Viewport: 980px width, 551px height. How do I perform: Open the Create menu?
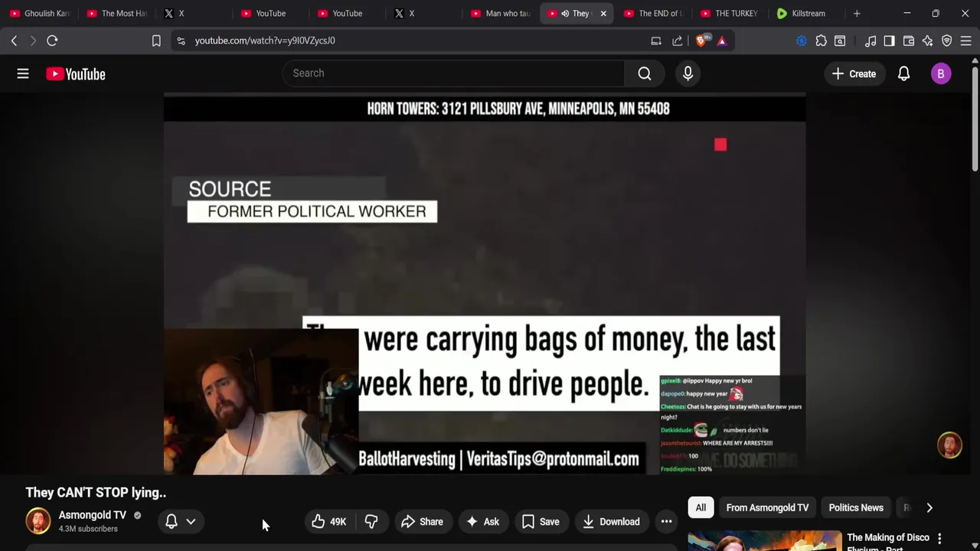(x=854, y=73)
